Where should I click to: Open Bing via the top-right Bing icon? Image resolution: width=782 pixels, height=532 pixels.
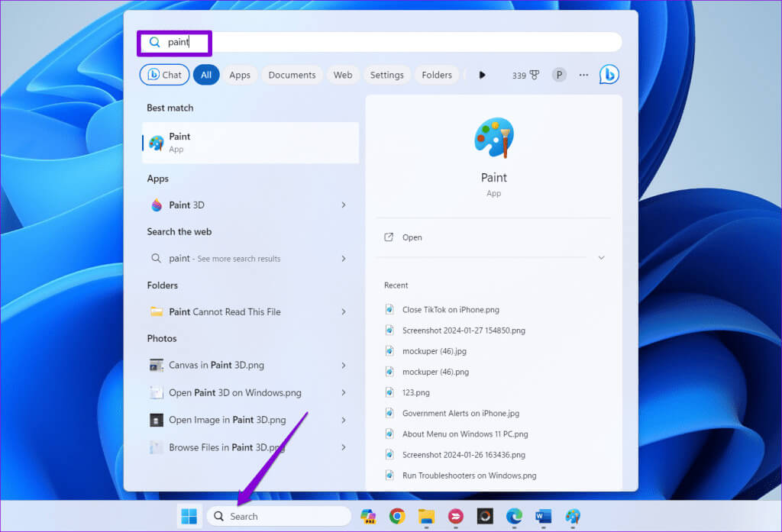pyautogui.click(x=609, y=75)
